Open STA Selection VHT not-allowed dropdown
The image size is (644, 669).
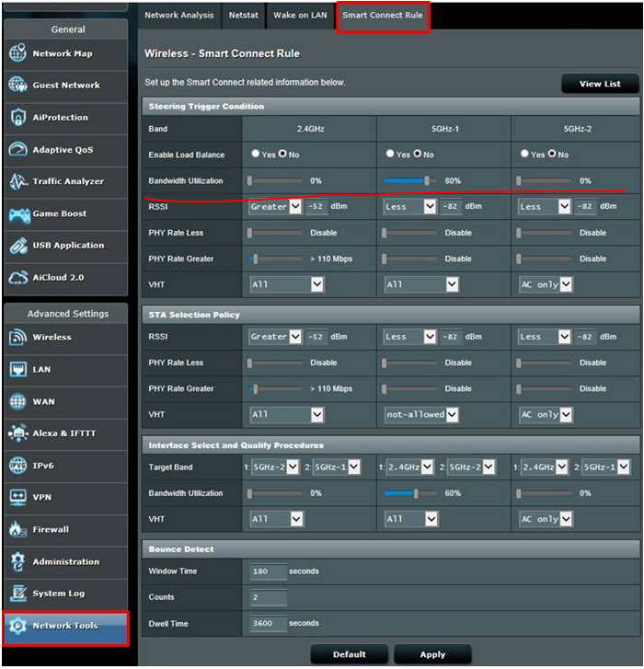pos(421,414)
